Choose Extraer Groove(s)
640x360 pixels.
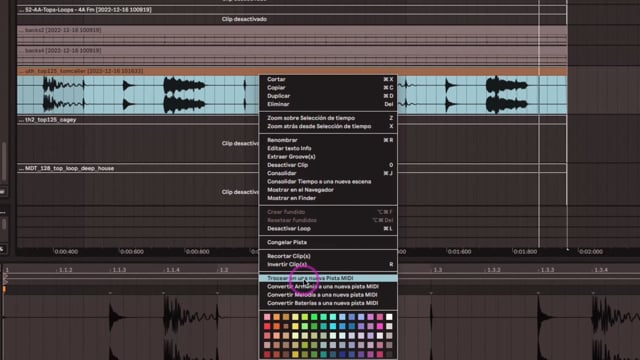tap(328, 157)
